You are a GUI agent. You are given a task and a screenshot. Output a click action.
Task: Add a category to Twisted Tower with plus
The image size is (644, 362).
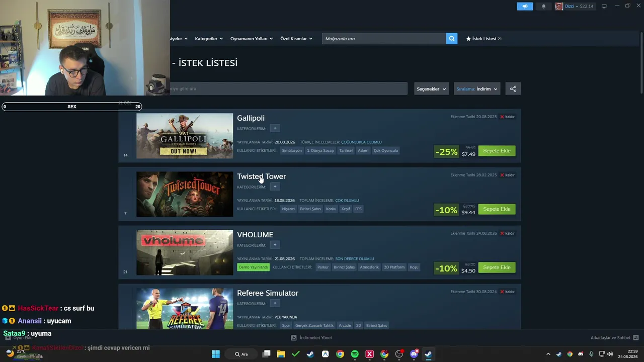(275, 187)
